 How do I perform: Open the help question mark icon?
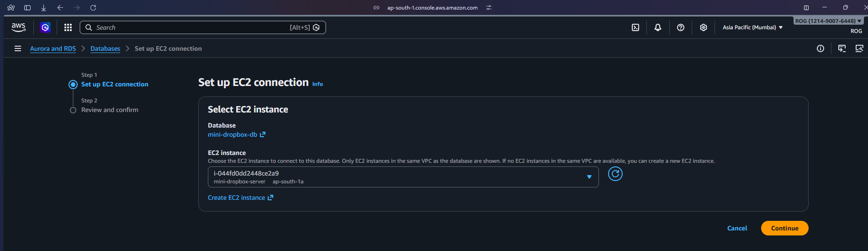[680, 27]
